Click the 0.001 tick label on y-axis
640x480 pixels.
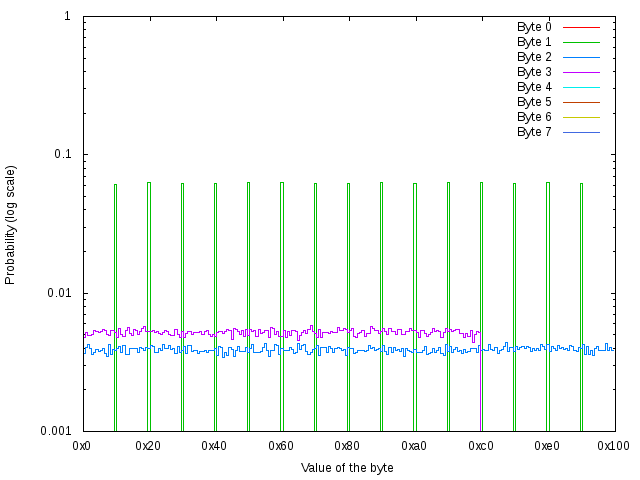(53, 431)
